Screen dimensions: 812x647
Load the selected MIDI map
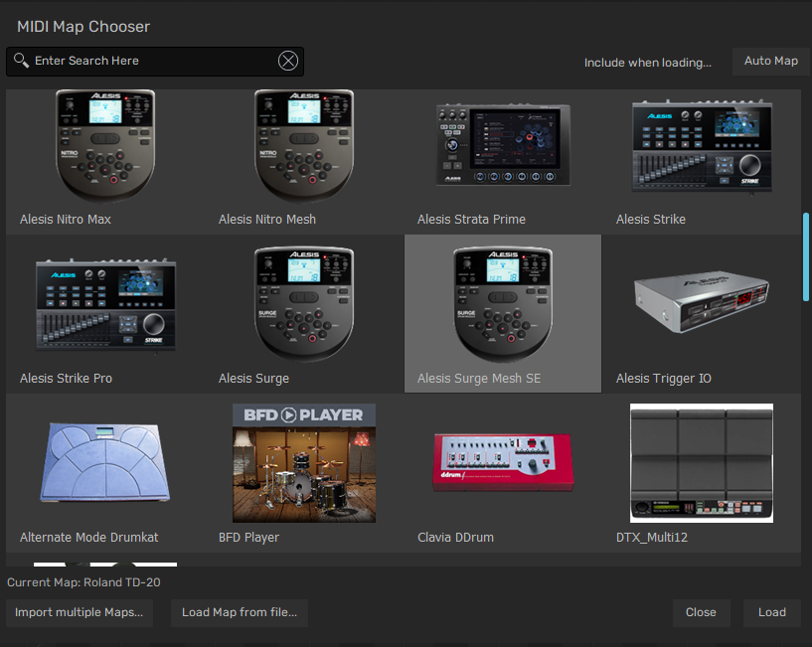(771, 613)
